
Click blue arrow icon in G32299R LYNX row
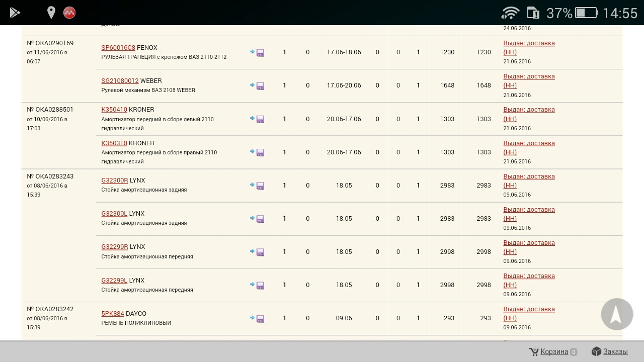coord(252,251)
